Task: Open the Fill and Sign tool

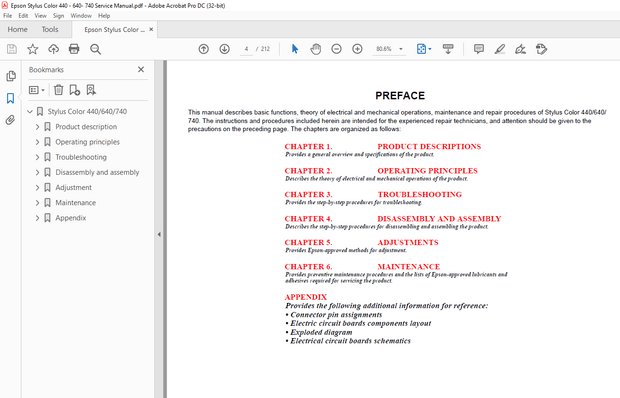Action: pyautogui.click(x=520, y=49)
